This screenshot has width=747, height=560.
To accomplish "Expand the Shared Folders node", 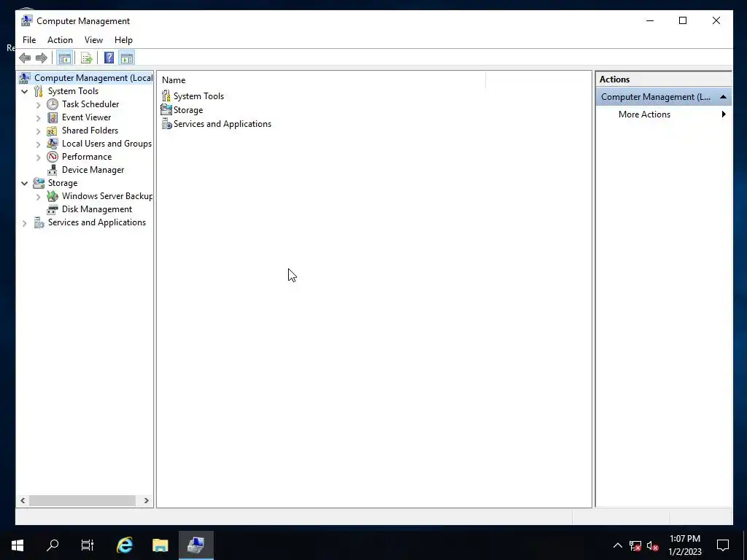I will click(38, 131).
